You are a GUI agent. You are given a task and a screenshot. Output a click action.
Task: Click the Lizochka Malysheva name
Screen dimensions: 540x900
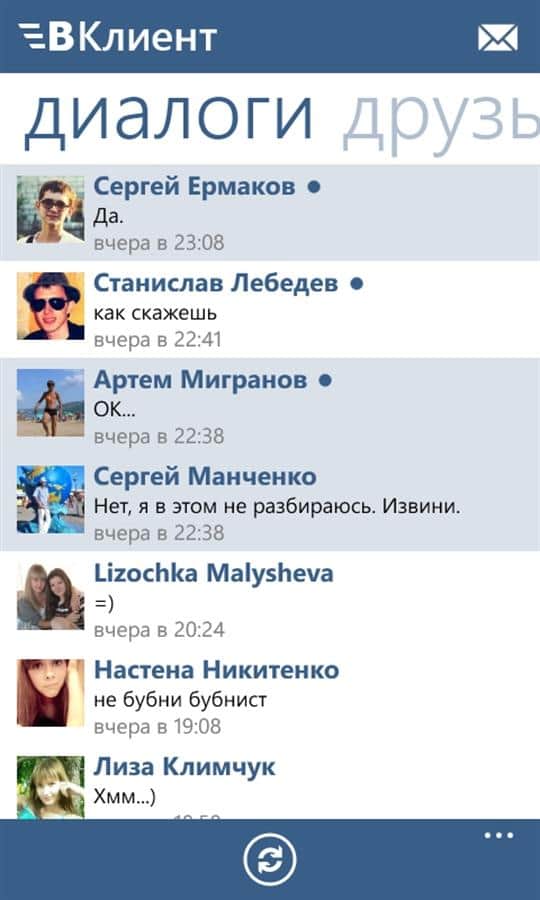point(213,574)
